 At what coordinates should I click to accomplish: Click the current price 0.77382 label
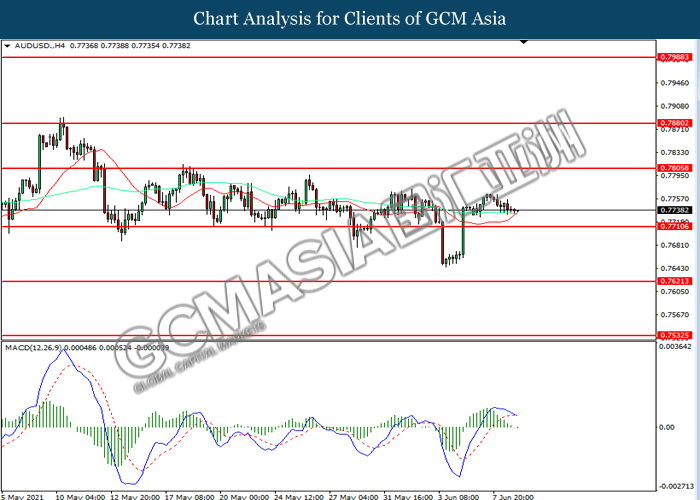[x=675, y=210]
